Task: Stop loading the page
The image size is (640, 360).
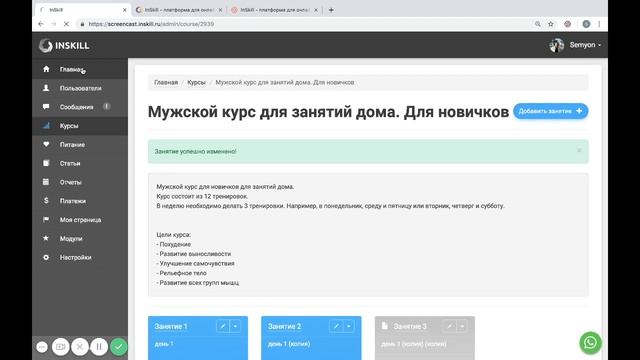Action: click(x=66, y=24)
